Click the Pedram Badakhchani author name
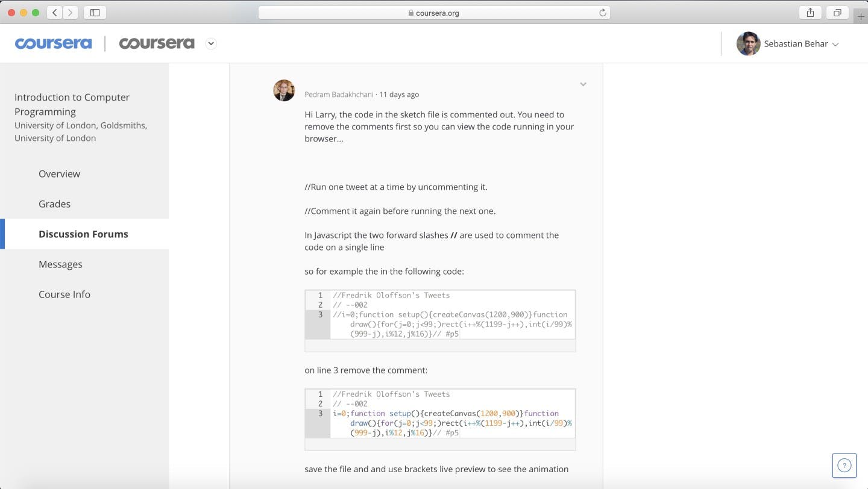 [x=339, y=95]
